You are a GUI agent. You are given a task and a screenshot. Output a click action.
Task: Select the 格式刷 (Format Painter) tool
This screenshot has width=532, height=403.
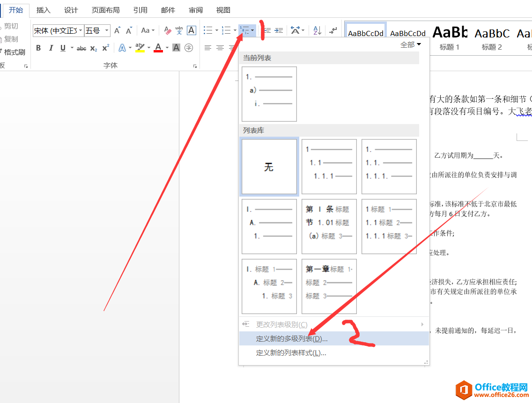pos(15,51)
